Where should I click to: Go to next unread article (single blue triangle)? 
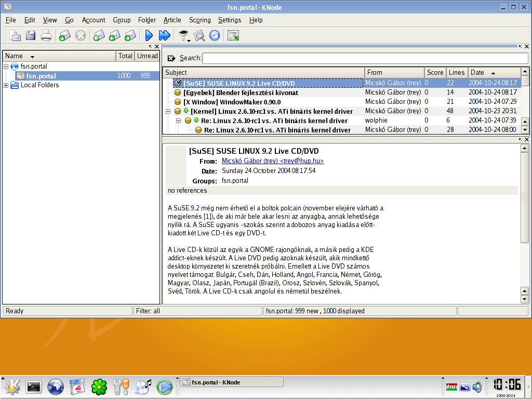point(149,35)
